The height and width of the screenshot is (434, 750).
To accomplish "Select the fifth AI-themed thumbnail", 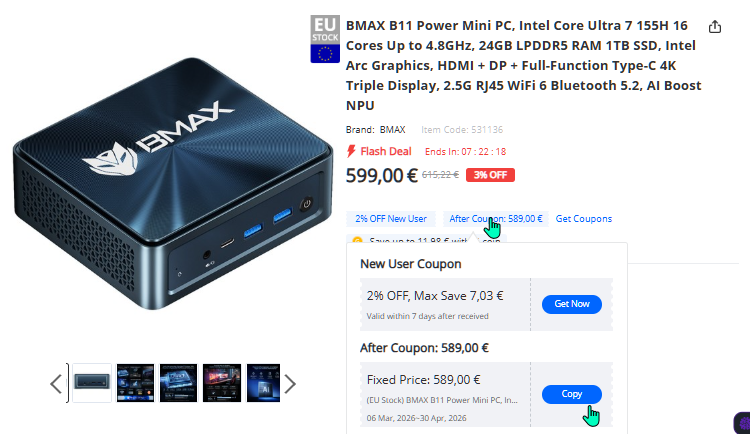I will pos(264,383).
